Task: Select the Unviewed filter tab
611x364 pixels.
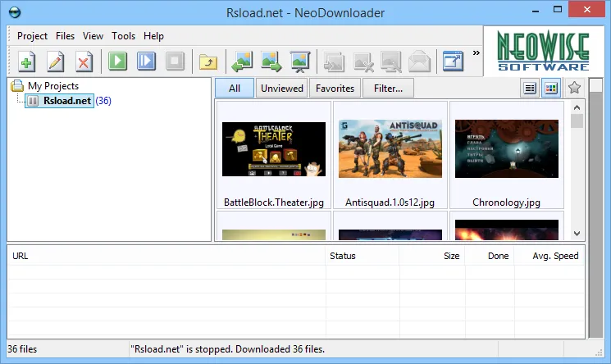Action: 282,88
